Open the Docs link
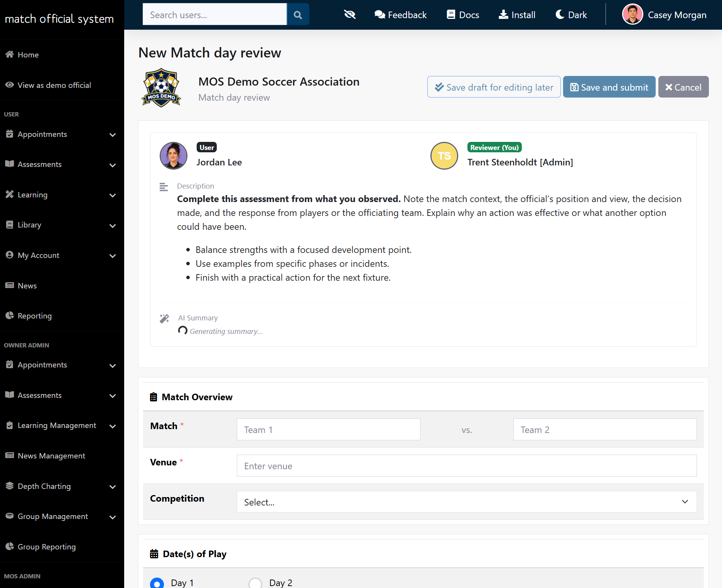Viewport: 722px width, 588px height. 463,15
